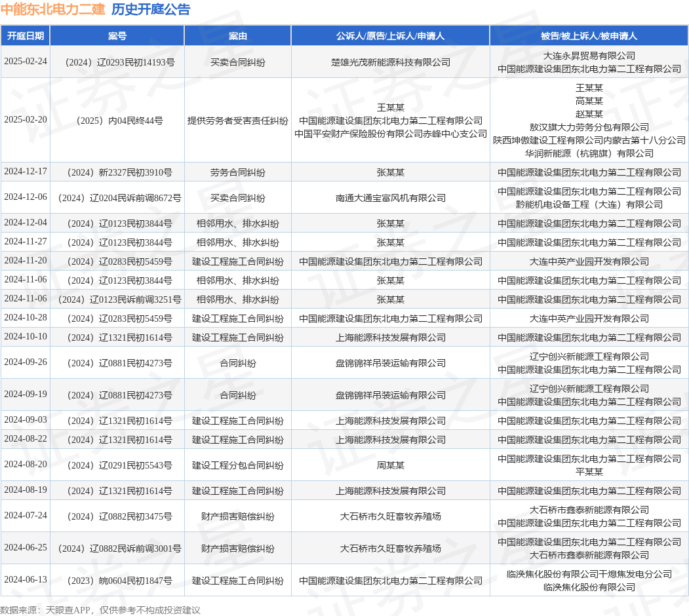
Task: Click date cell 2025-02-24
Action: point(26,62)
